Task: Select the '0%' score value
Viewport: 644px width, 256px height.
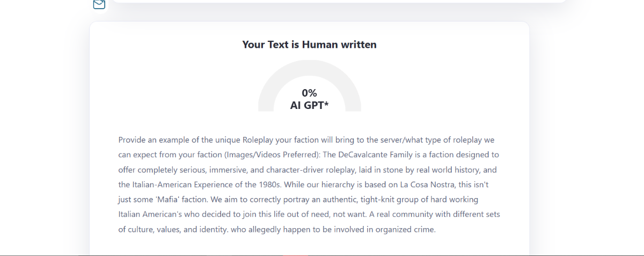Action: point(309,93)
